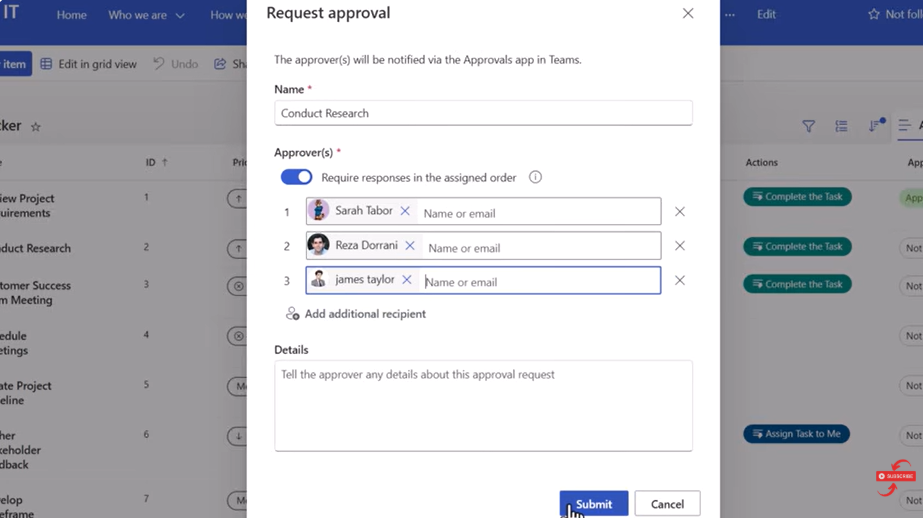Open the group by icon
The height and width of the screenshot is (518, 923).
click(841, 126)
